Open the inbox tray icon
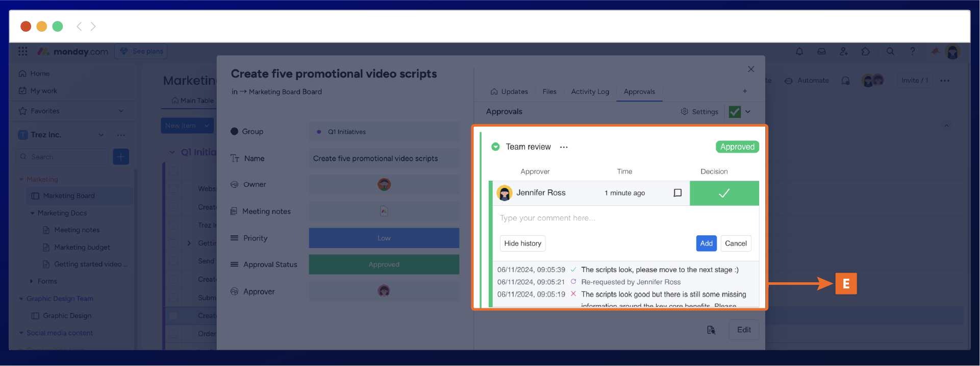The height and width of the screenshot is (366, 980). click(x=821, y=52)
